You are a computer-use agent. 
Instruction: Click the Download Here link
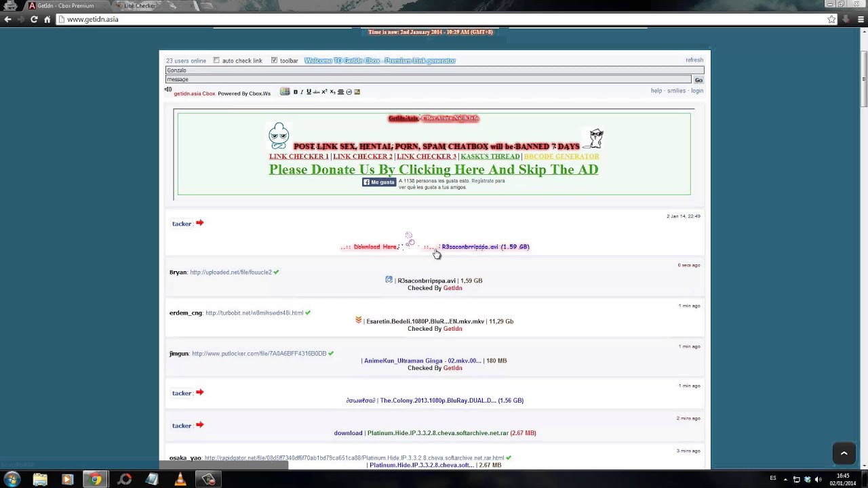(x=374, y=247)
